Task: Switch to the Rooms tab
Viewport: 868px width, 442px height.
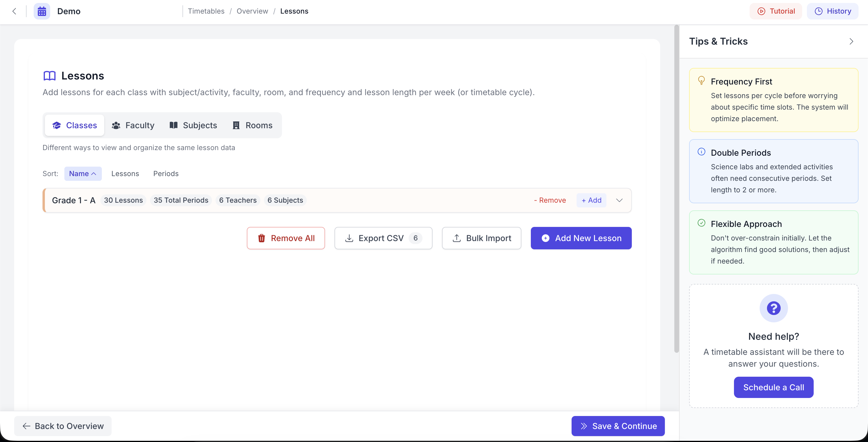Action: [x=252, y=125]
